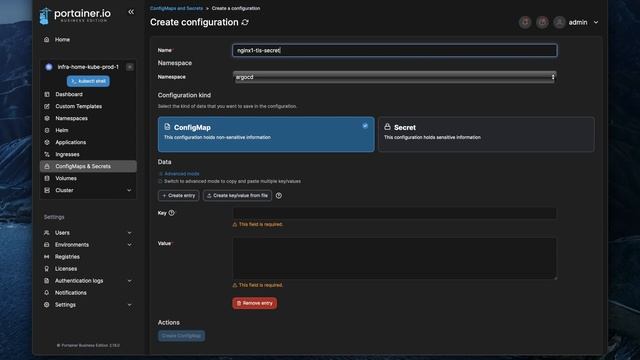Click the red Remove entry button
Image resolution: width=640 pixels, height=360 pixels.
point(255,303)
